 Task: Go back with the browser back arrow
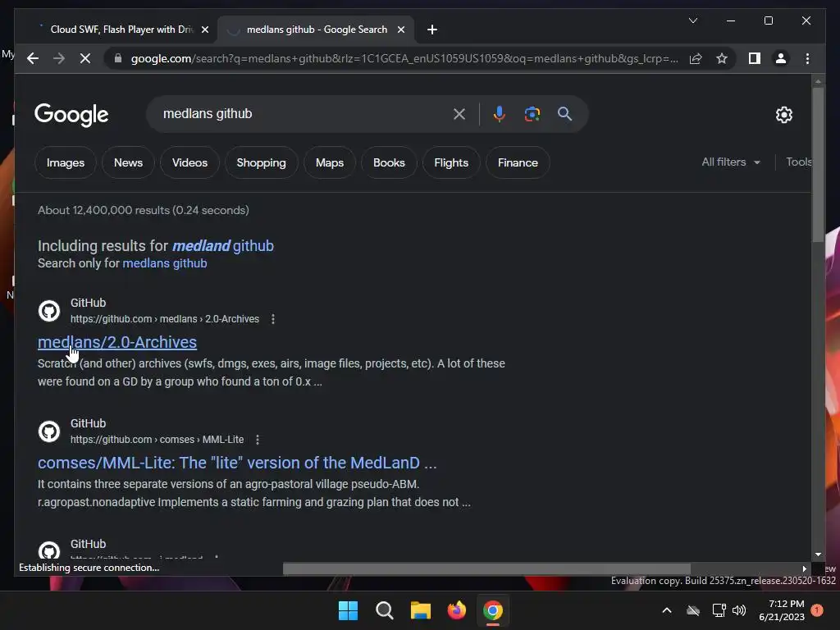pos(33,58)
